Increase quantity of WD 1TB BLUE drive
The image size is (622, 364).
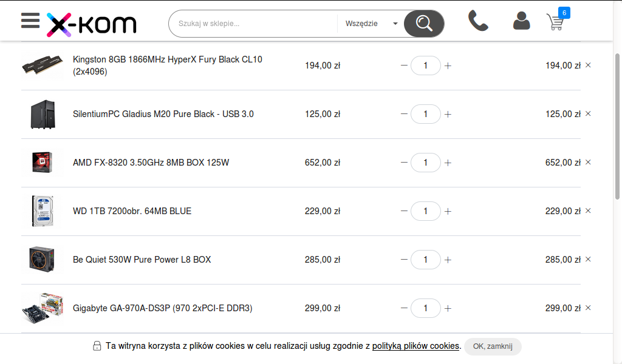448,211
